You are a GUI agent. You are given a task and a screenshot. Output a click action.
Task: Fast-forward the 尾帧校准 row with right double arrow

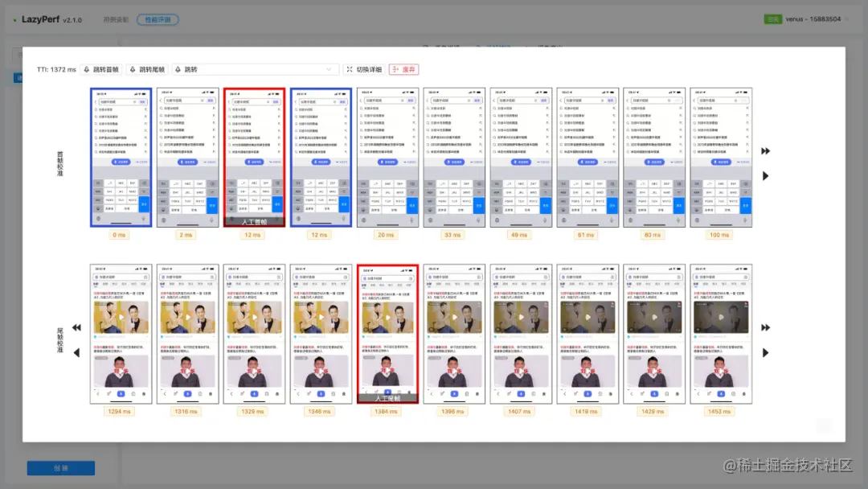pos(766,327)
